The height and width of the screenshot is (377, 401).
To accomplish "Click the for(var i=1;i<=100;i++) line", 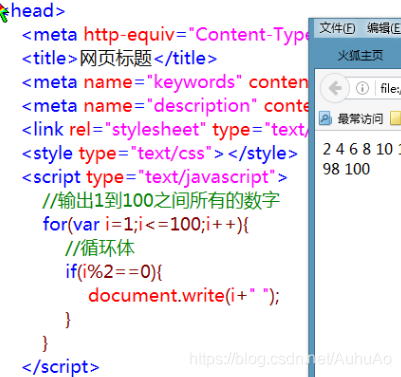I will click(146, 225).
